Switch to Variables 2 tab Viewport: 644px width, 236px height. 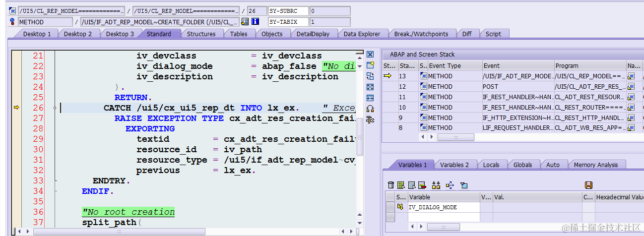click(x=454, y=165)
